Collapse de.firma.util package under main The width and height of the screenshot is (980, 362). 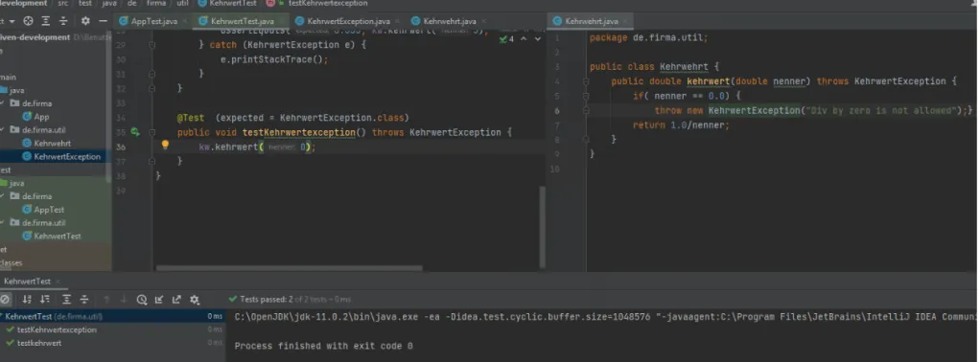point(2,130)
